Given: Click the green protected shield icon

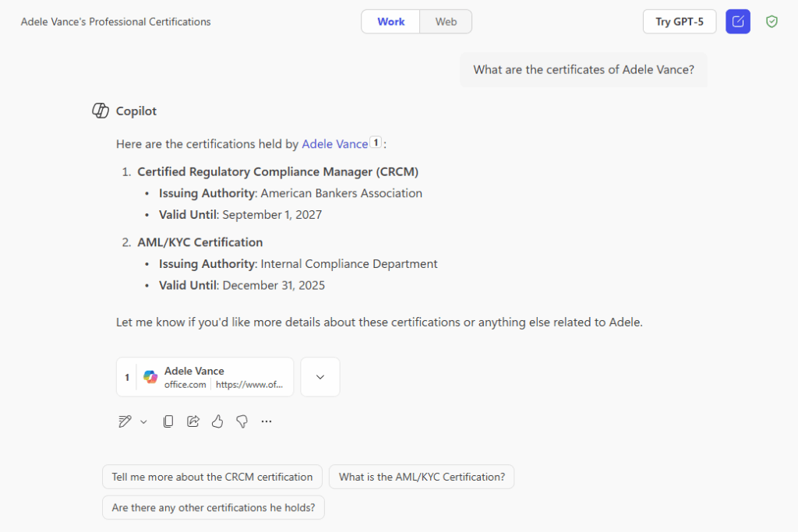Looking at the screenshot, I should [x=772, y=21].
